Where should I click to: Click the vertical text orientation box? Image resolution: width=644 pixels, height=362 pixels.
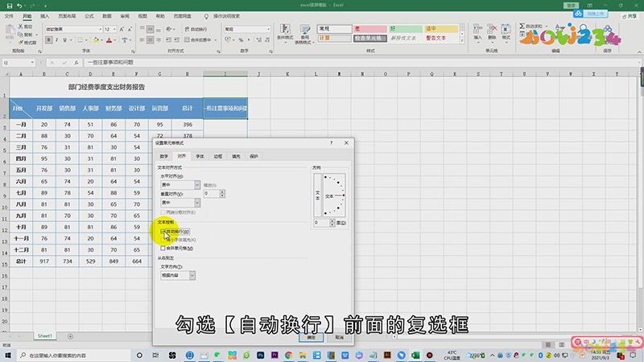point(317,195)
